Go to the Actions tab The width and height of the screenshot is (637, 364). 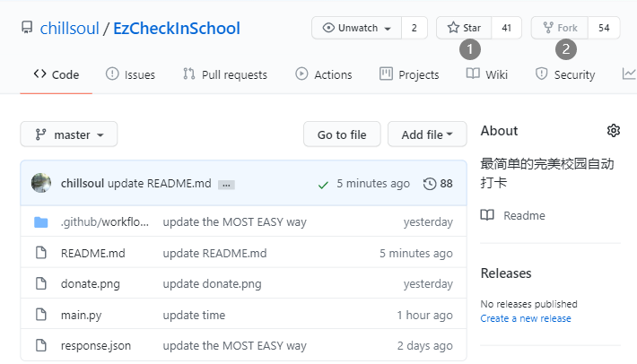click(323, 74)
